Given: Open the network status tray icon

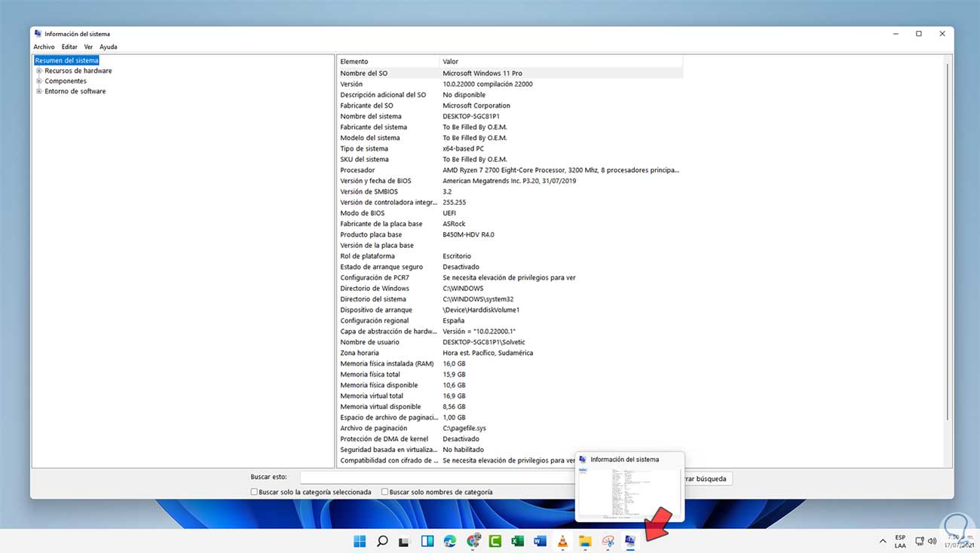Looking at the screenshot, I should [x=920, y=541].
